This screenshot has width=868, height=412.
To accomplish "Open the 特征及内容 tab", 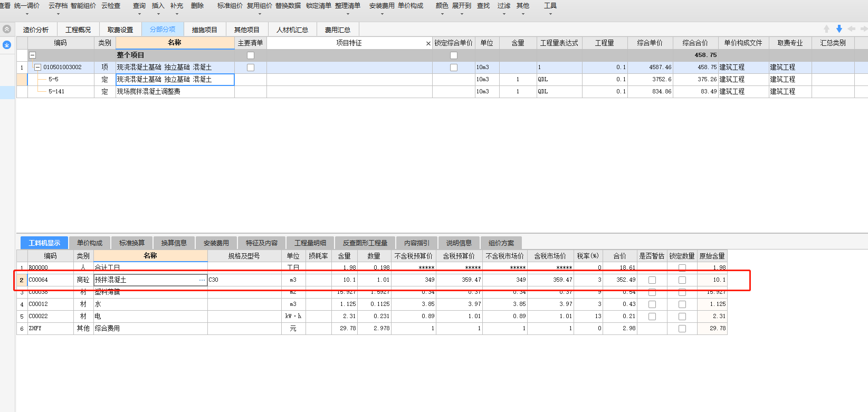I will 262,243.
